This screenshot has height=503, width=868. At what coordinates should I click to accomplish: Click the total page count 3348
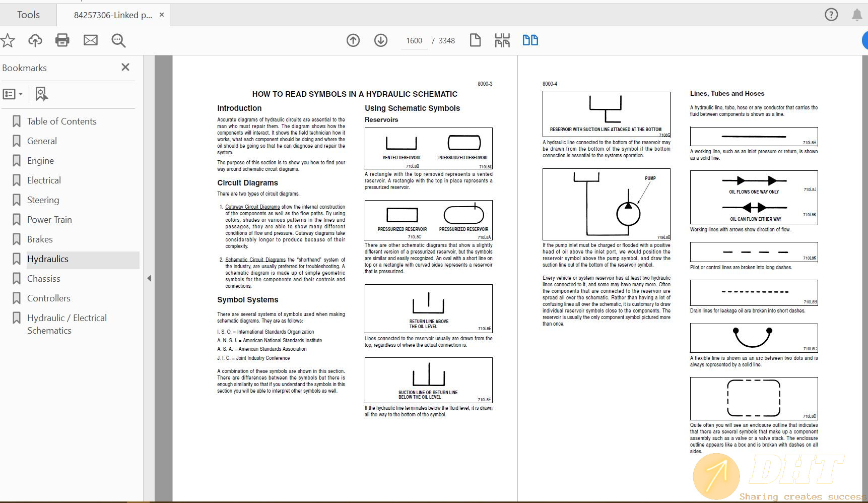point(446,41)
